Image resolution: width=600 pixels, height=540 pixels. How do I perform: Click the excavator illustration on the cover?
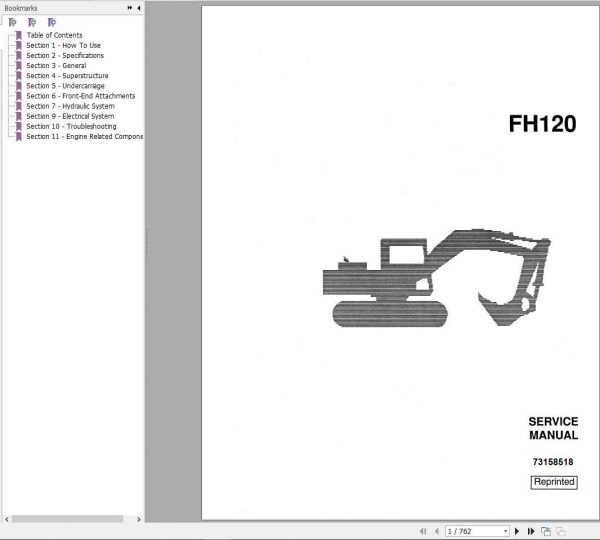point(437,278)
